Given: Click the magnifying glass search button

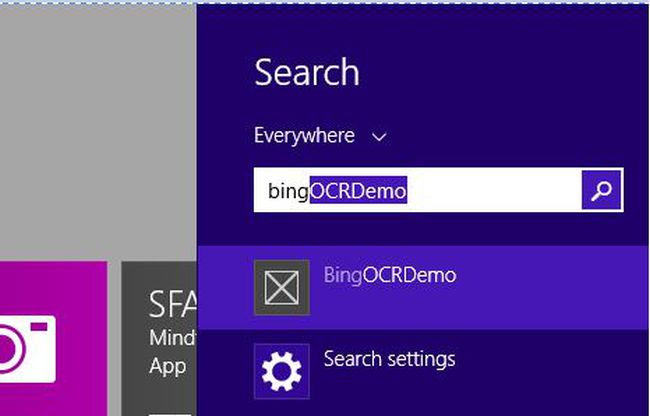Looking at the screenshot, I should click(601, 190).
